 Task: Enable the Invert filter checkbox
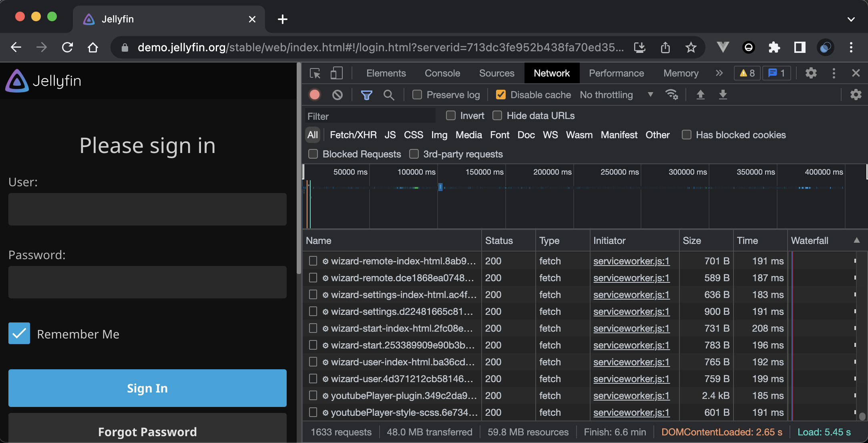click(x=450, y=115)
